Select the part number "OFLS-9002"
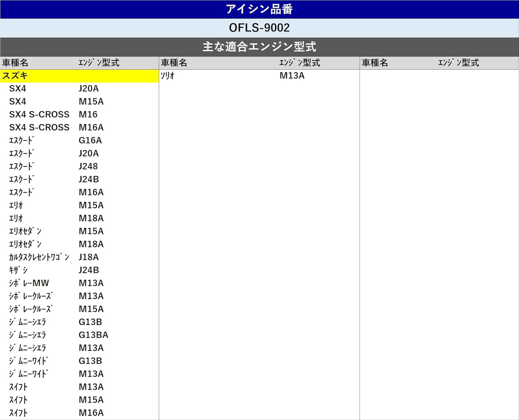Image resolution: width=519 pixels, height=420 pixels. (x=259, y=28)
